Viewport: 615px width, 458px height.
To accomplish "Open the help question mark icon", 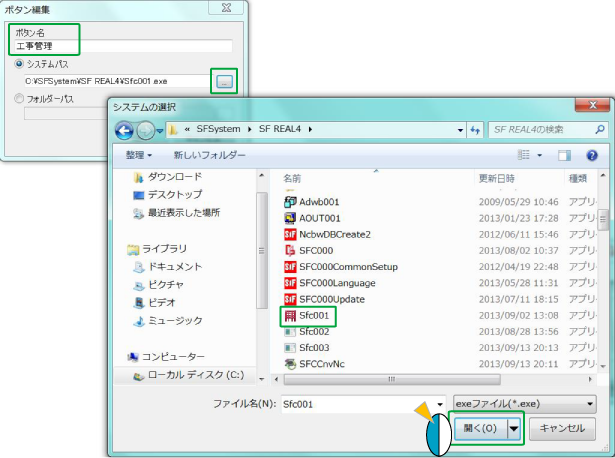I will point(592,155).
